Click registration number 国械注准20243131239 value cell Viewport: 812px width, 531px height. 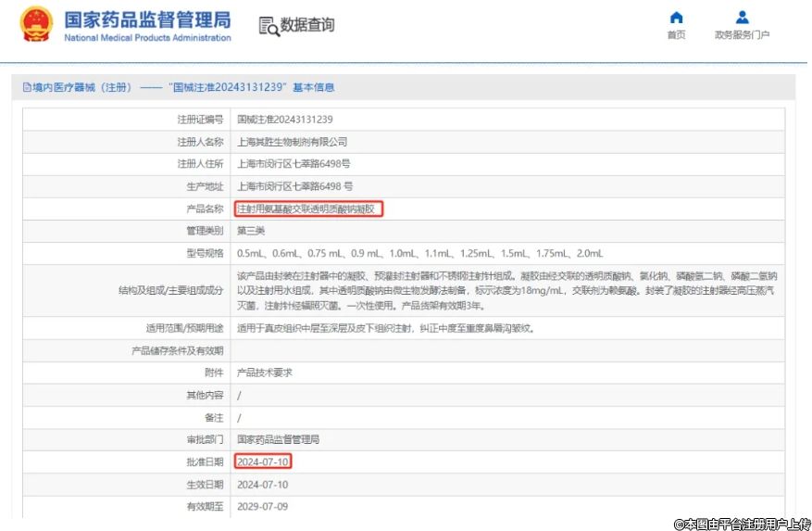(284, 120)
